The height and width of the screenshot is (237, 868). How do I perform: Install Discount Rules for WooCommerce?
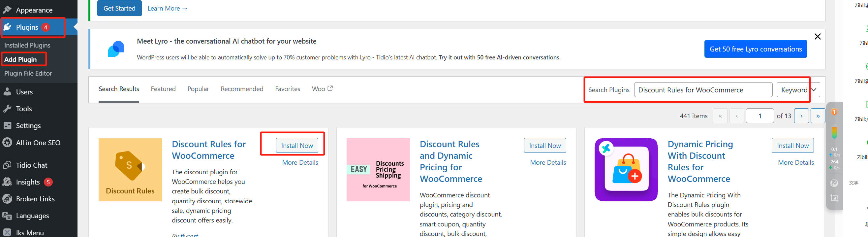(x=297, y=145)
